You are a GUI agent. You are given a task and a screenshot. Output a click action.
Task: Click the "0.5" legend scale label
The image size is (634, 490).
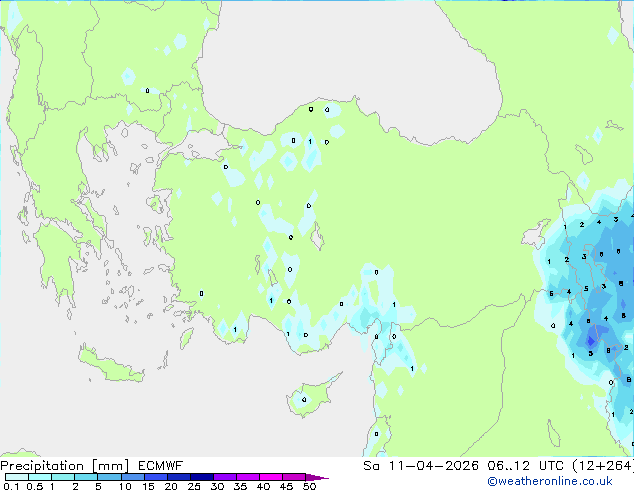[x=35, y=486]
